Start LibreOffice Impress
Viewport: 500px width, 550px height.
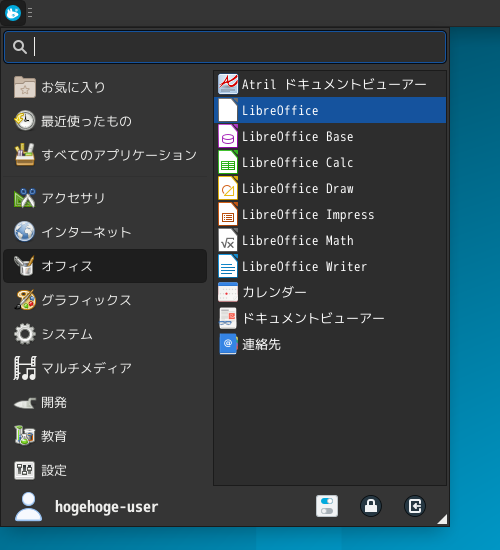click(x=330, y=214)
